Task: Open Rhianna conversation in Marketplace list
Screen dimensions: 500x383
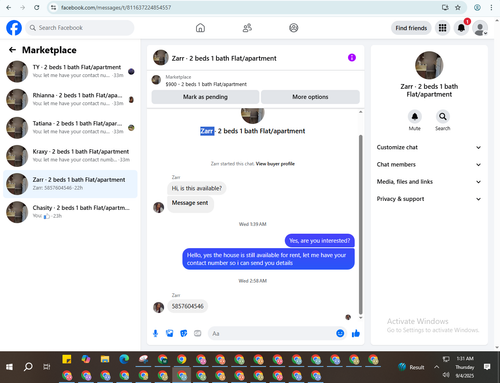Action: point(70,99)
